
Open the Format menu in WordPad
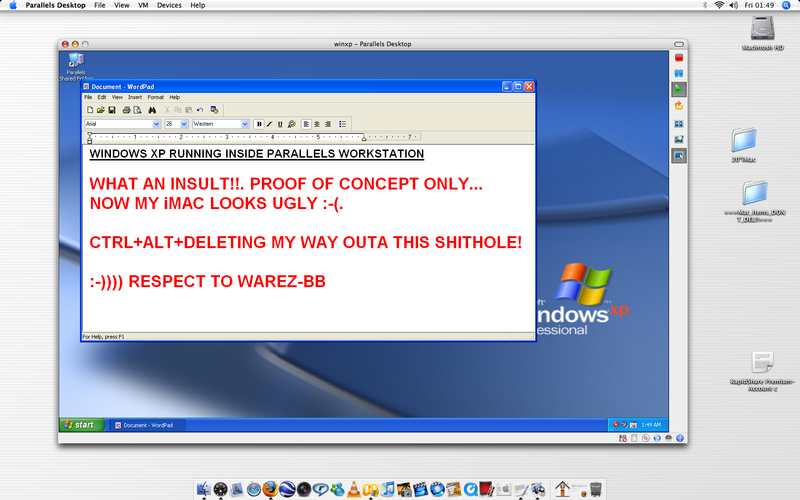coord(155,97)
